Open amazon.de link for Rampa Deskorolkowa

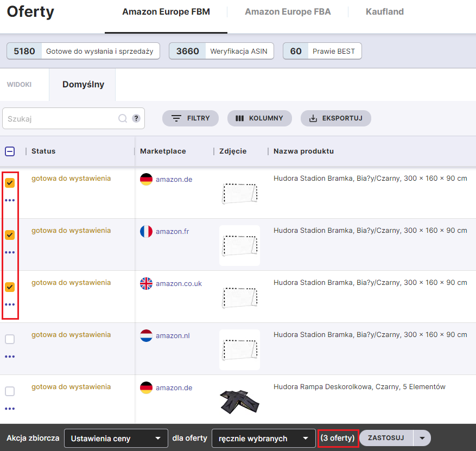coord(174,388)
